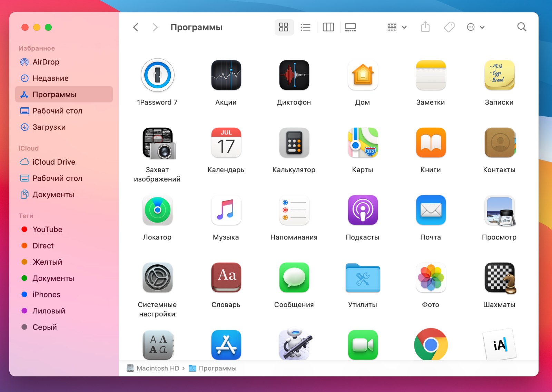
Task: Select the Лиловый purple tag
Action: tap(64, 311)
